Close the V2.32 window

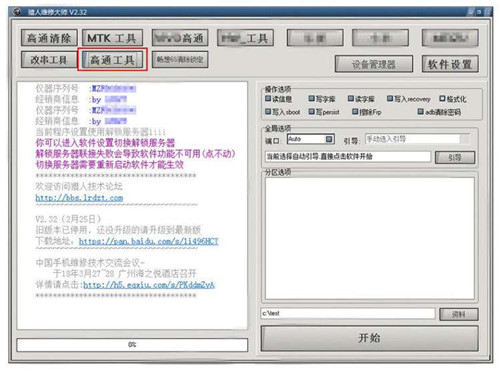487,12
